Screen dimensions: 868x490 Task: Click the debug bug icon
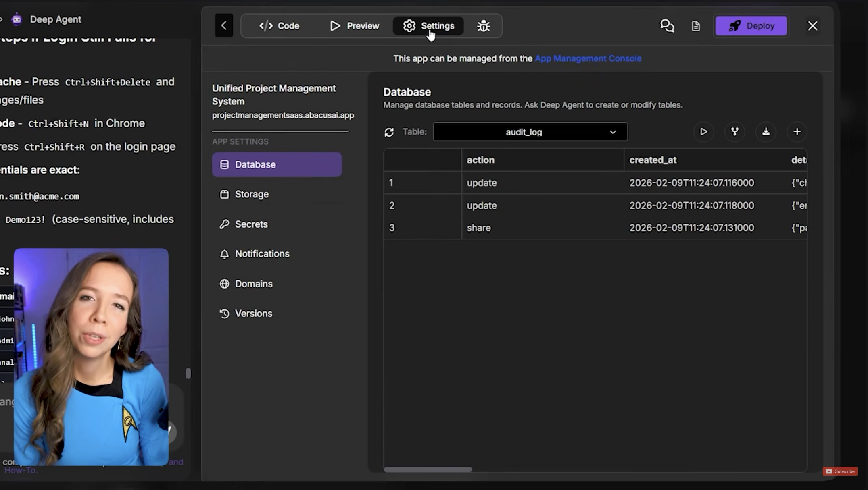[483, 26]
